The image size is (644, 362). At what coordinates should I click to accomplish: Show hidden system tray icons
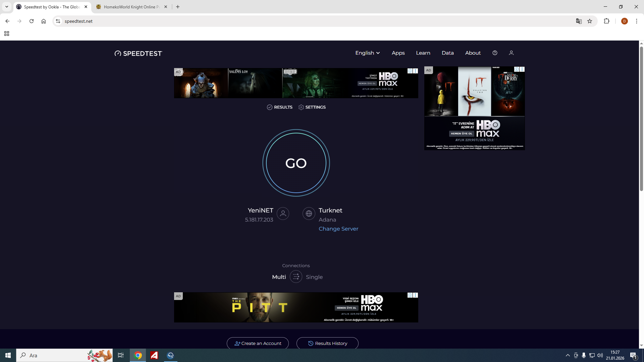tap(568, 355)
